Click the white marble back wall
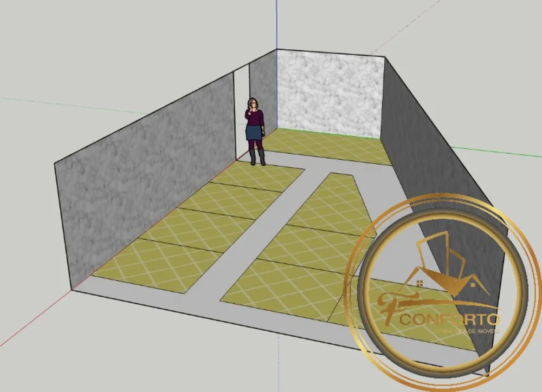 click(x=330, y=95)
